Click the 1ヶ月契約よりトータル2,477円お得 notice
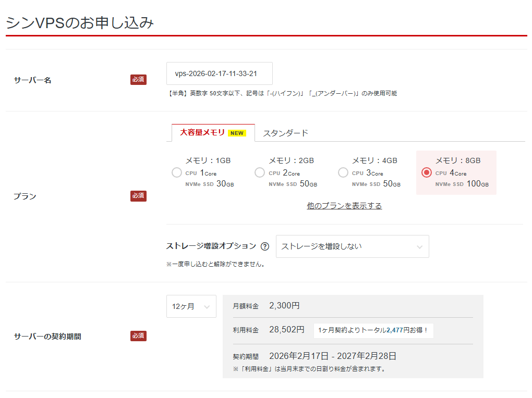Viewport: 532px width, 398px height. (373, 330)
